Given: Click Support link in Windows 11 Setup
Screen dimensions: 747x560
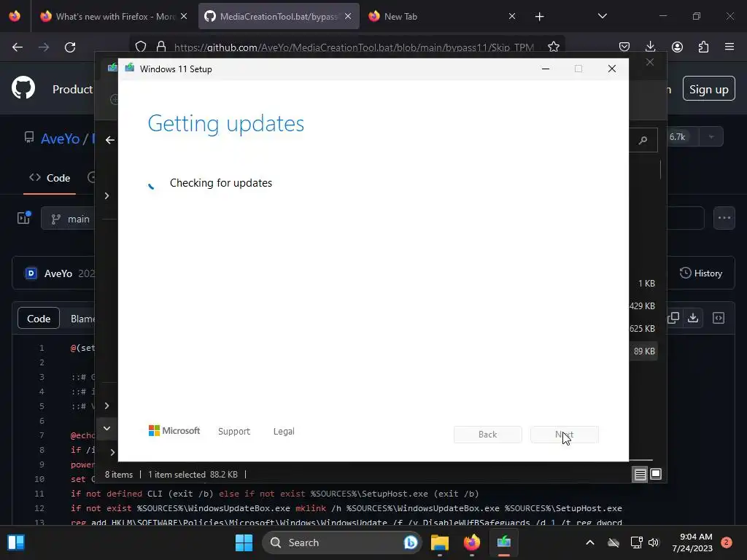Looking at the screenshot, I should click(234, 432).
